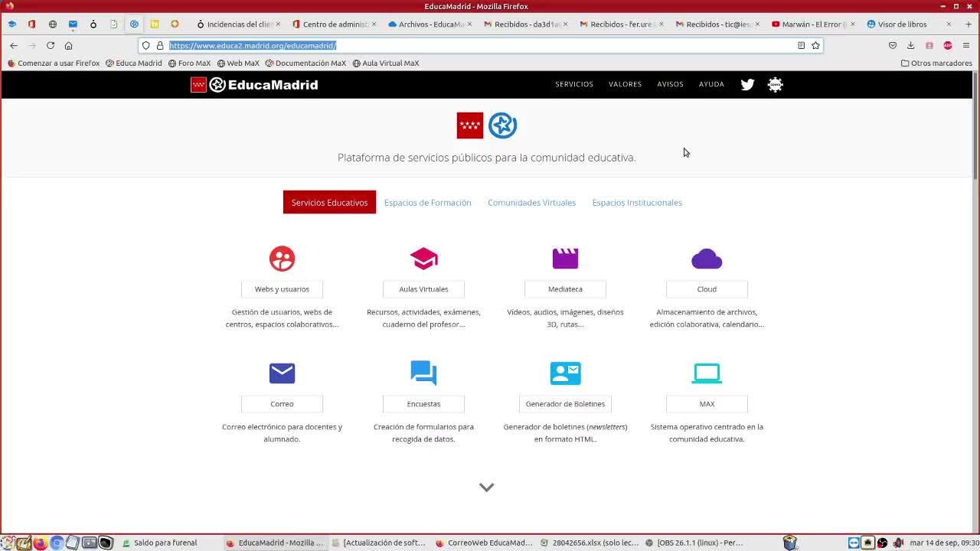This screenshot has width=980, height=551.
Task: Reload the current page
Action: pos(51,45)
